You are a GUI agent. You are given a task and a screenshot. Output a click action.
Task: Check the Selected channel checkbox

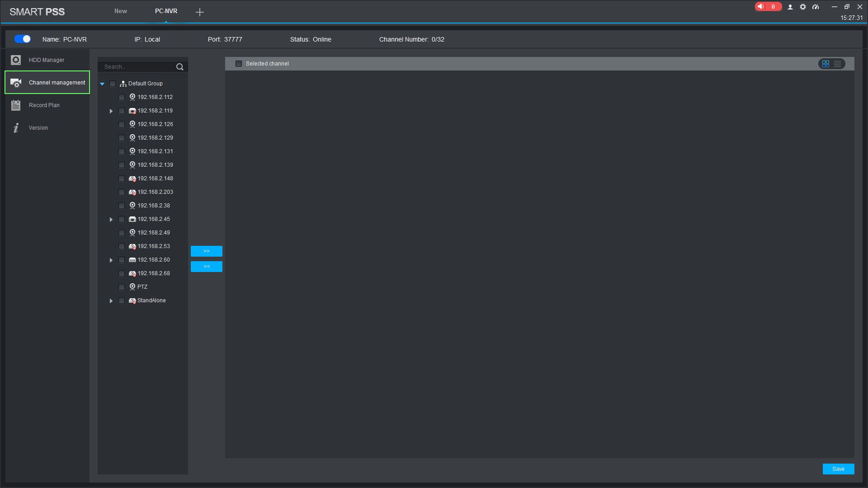[239, 64]
